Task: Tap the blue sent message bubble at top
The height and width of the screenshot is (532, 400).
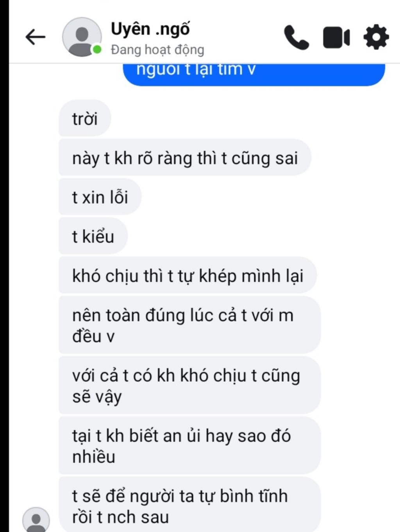Action: click(254, 75)
